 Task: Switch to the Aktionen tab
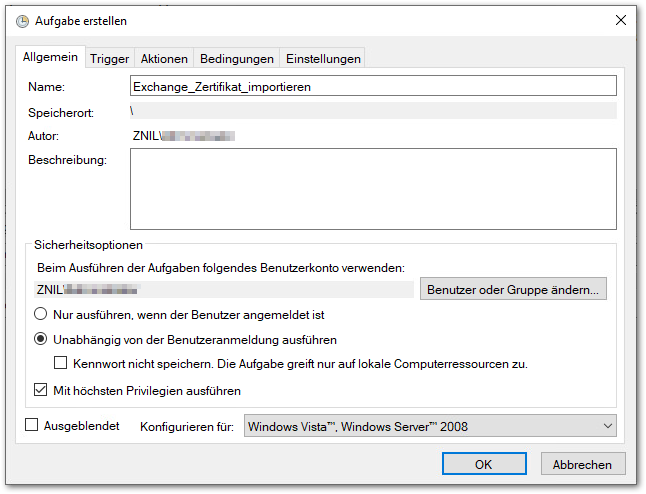(164, 59)
